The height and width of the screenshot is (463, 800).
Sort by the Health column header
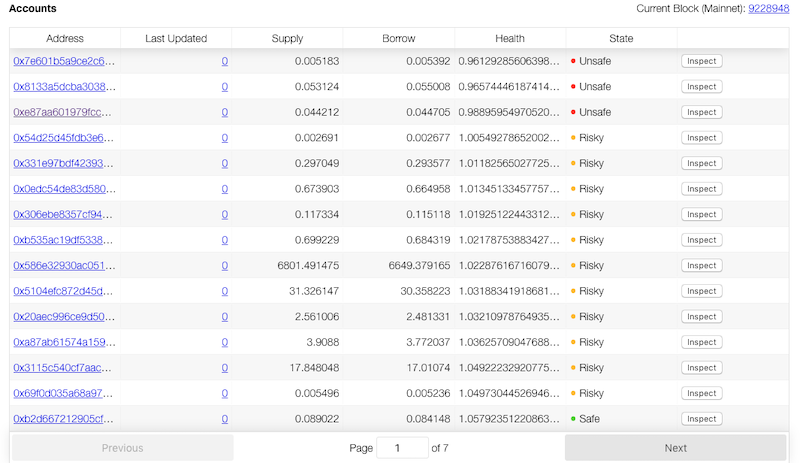[510, 38]
